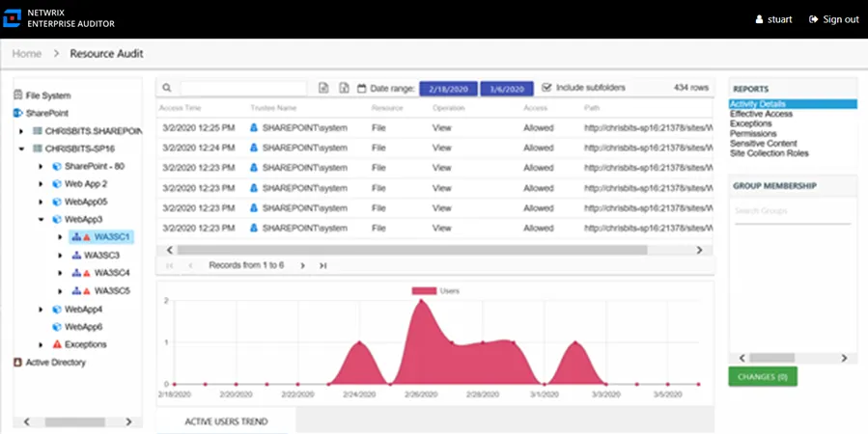Go to next page of records

tap(303, 266)
